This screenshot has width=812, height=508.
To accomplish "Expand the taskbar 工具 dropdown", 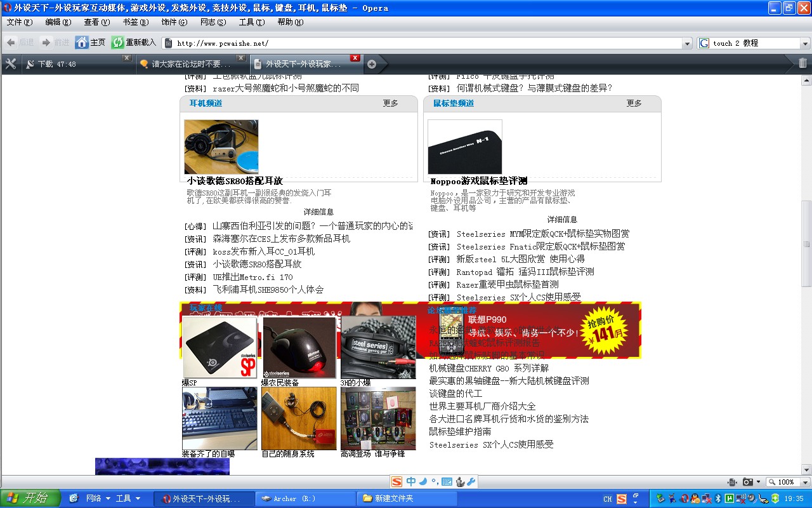I will (138, 498).
